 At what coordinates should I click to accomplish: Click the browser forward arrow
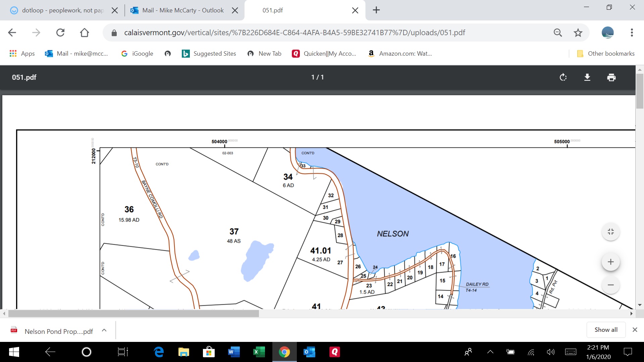36,33
